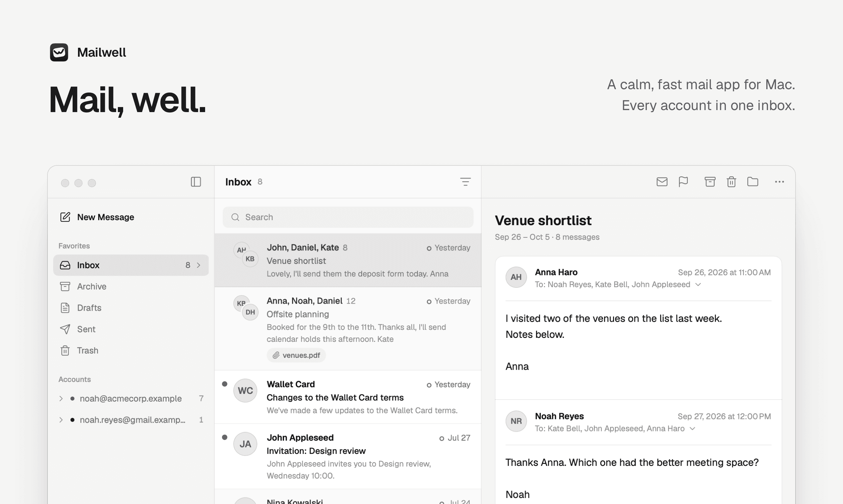Expand recipients of Anna Haro's message
This screenshot has height=504, width=843.
click(698, 284)
